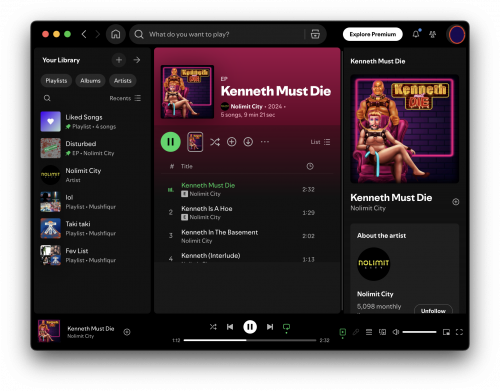Select track Kenneth Must Die

(247, 189)
